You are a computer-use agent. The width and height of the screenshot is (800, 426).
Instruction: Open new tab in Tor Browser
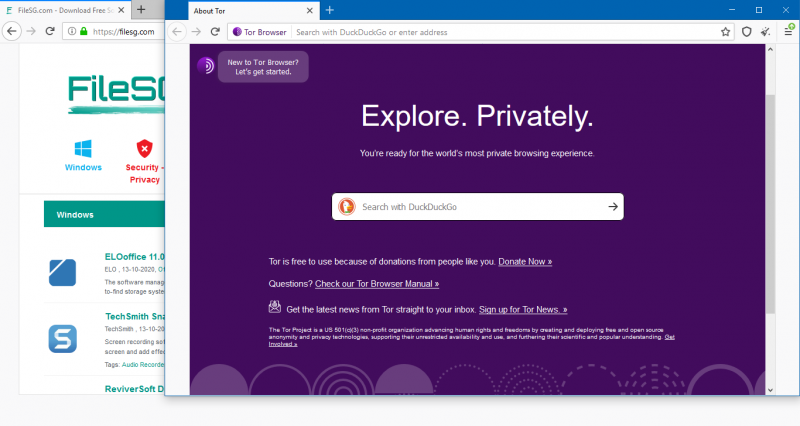[x=330, y=10]
